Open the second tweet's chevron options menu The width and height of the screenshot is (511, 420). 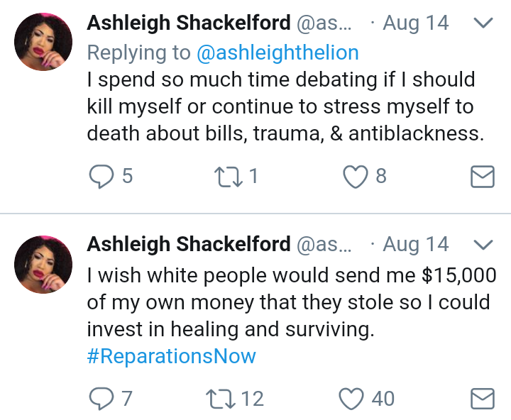(x=483, y=244)
